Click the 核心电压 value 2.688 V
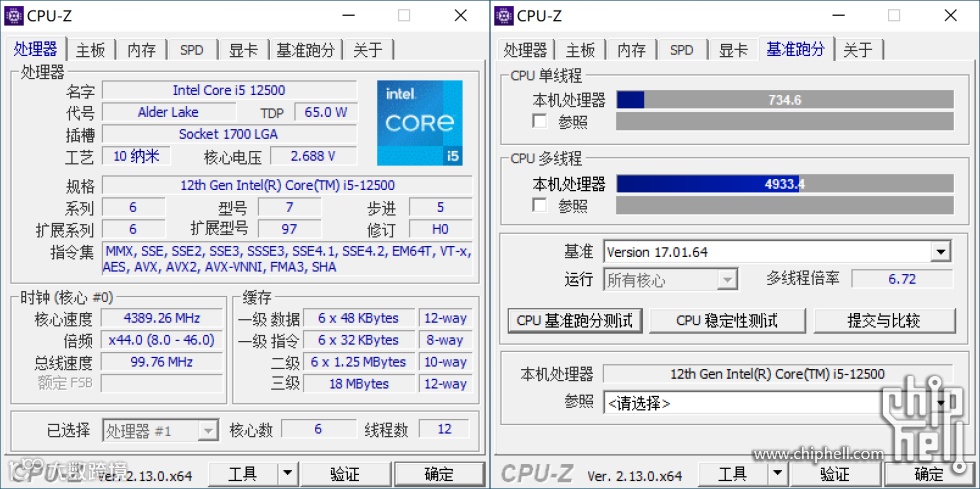This screenshot has width=980, height=489. tap(313, 156)
